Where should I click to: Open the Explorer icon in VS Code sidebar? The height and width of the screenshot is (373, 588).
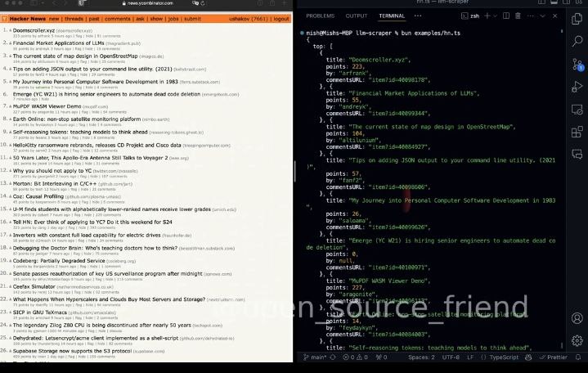click(577, 19)
